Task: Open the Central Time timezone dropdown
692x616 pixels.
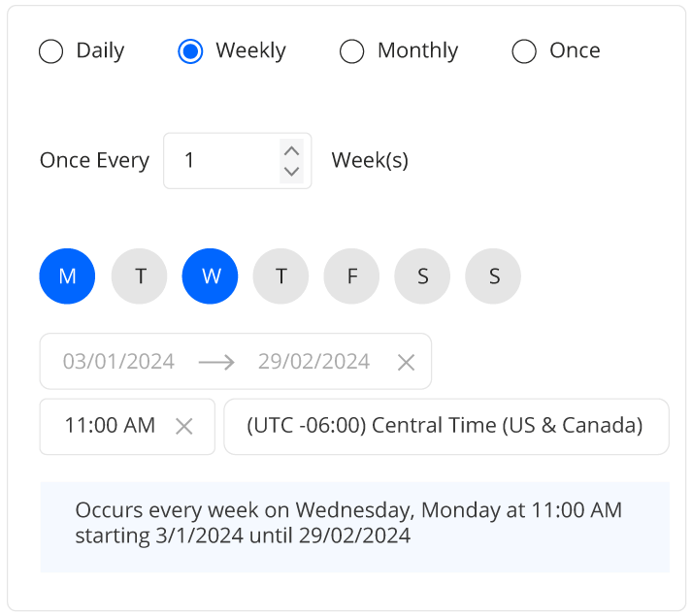Action: (445, 426)
